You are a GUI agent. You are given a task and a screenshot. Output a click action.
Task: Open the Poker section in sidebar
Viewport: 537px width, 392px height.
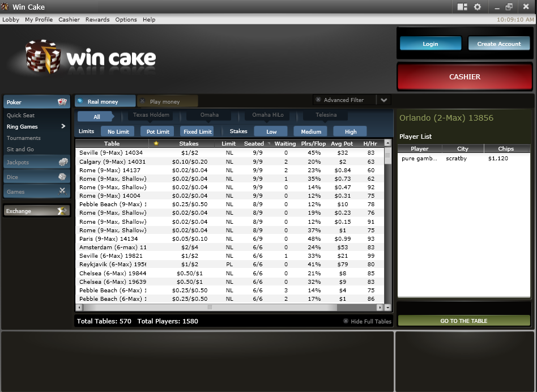37,102
